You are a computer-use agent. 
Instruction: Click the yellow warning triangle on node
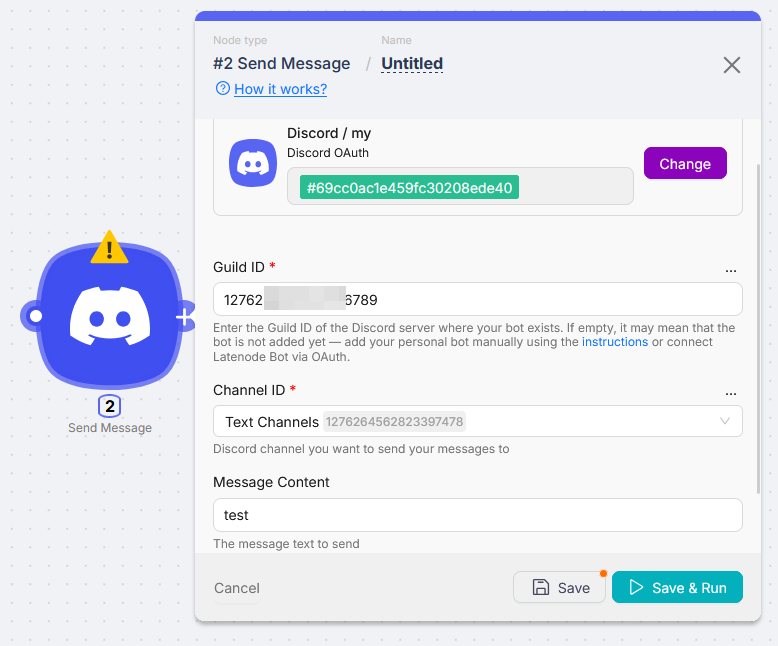[110, 248]
